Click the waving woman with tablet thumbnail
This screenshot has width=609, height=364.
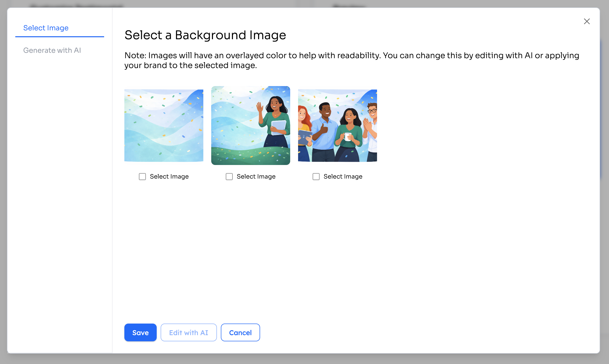pyautogui.click(x=251, y=126)
